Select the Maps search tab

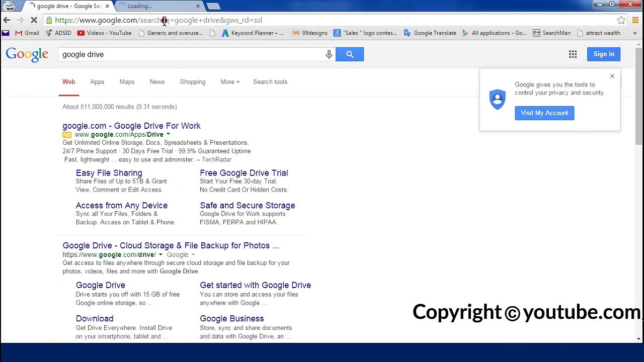[x=127, y=82]
